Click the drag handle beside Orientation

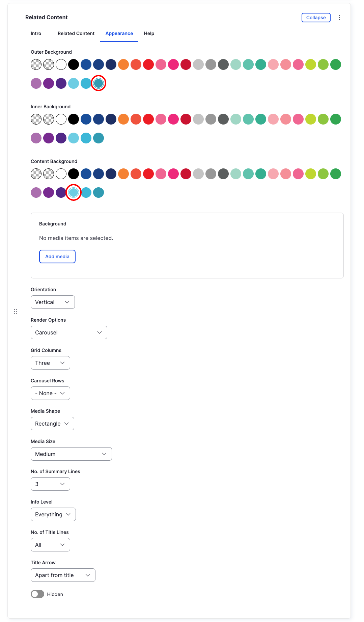click(x=16, y=311)
